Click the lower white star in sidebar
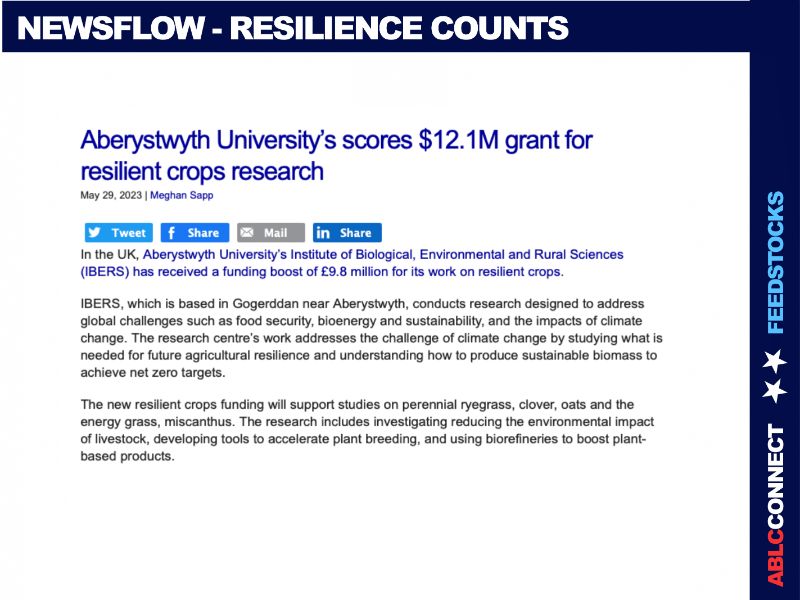This screenshot has width=800, height=600. [x=774, y=391]
